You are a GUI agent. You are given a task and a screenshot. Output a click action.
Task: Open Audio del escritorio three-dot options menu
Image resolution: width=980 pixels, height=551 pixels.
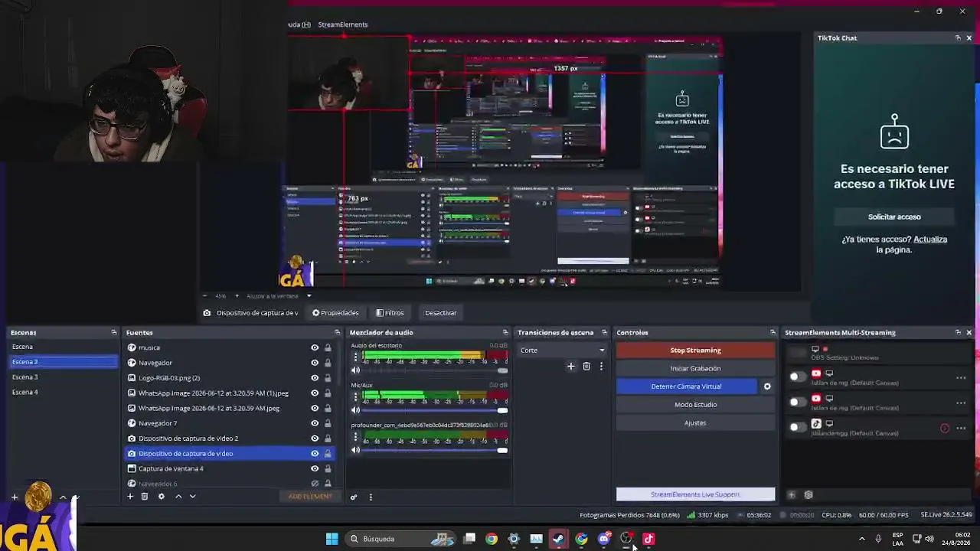click(355, 357)
